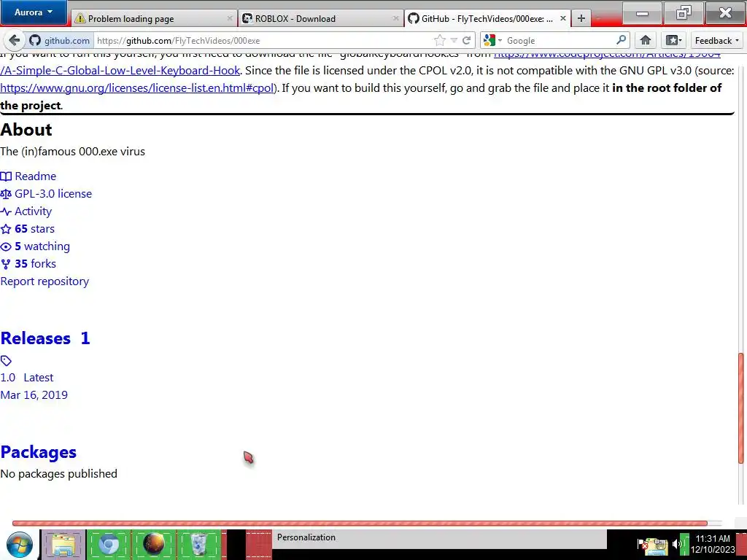Open the Aurora application menu
The height and width of the screenshot is (560, 747).
(x=34, y=12)
